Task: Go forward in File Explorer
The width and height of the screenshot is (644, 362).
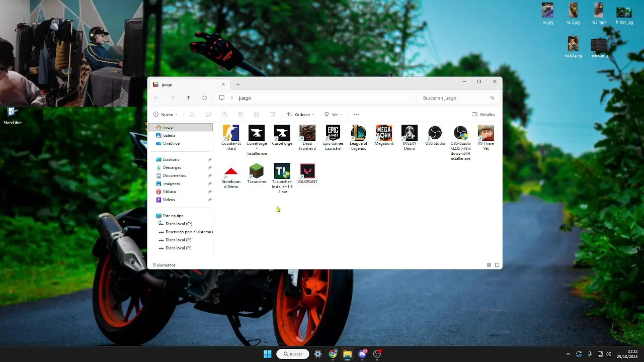Action: (x=172, y=98)
